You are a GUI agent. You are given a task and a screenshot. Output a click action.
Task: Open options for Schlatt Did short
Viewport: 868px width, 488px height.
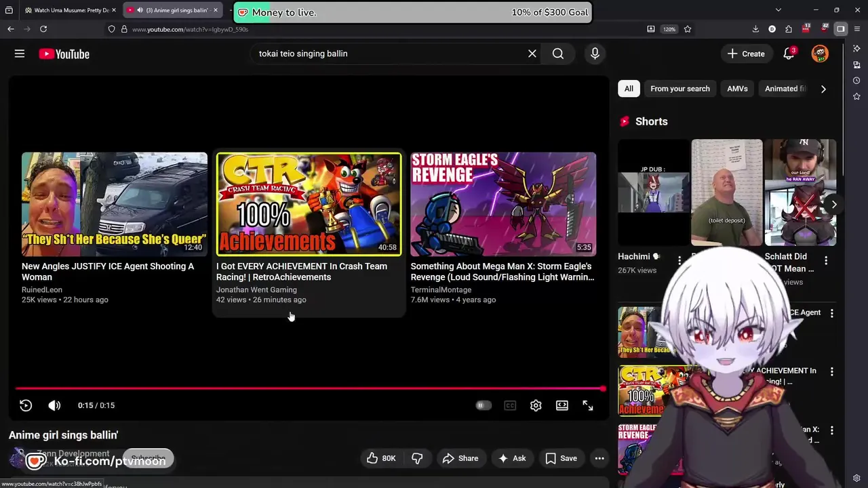pos(826,260)
